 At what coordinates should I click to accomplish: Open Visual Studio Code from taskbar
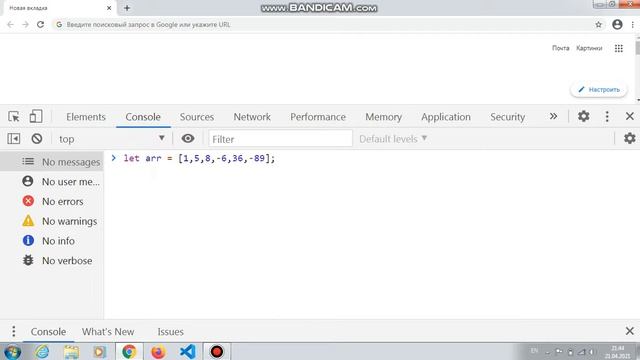pyautogui.click(x=187, y=352)
